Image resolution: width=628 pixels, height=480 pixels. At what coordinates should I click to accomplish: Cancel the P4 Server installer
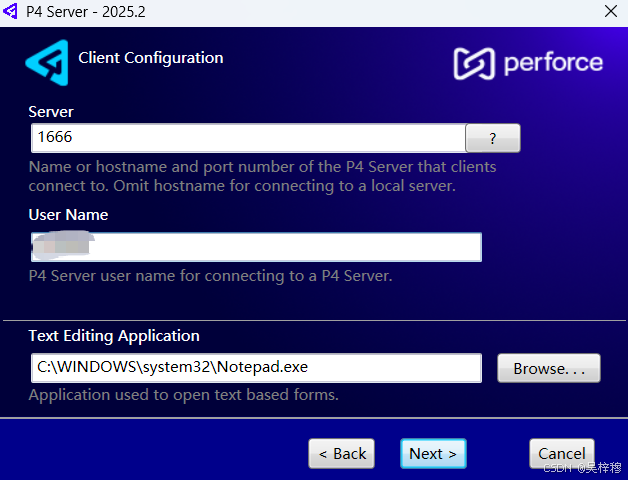click(x=562, y=454)
